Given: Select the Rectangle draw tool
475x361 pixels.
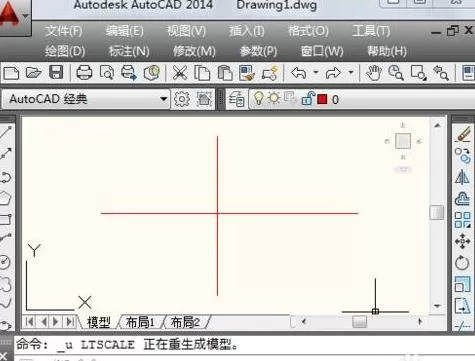Looking at the screenshot, I should pos(6,220).
